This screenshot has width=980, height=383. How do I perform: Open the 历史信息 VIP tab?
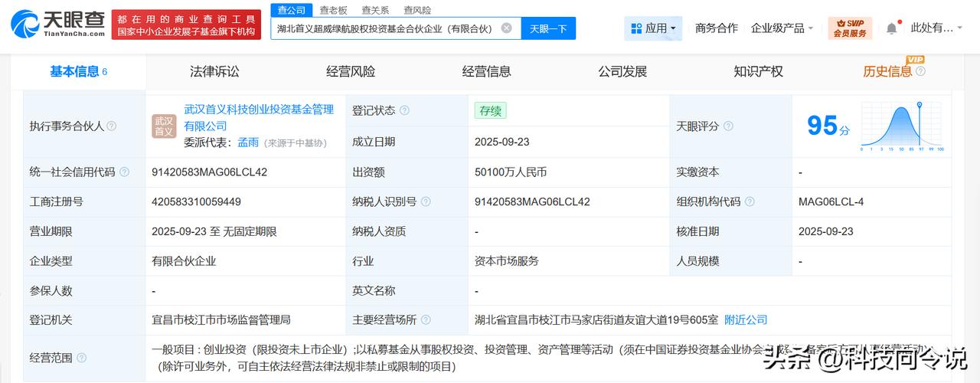[x=887, y=71]
